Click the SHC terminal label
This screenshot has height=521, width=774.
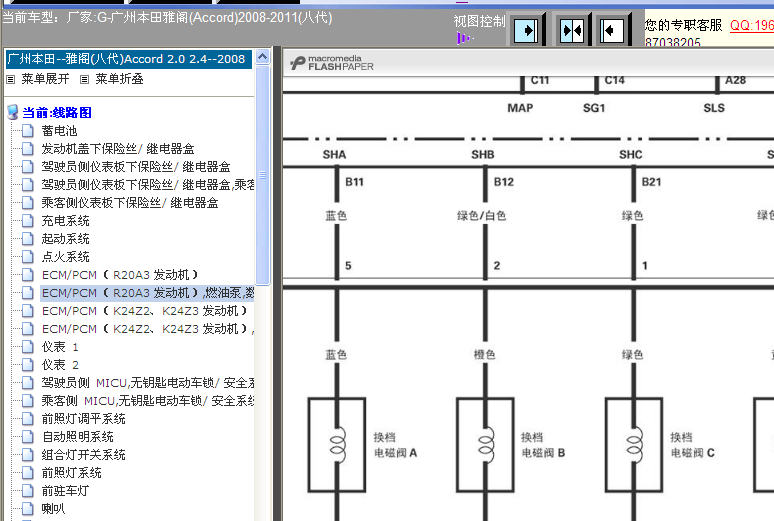click(x=630, y=155)
